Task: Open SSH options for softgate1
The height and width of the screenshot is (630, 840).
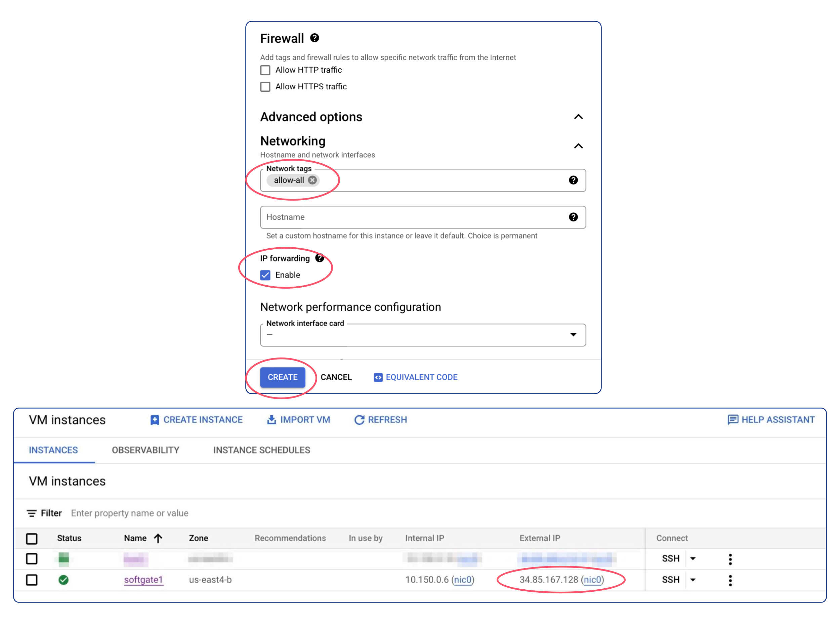Action: click(693, 580)
